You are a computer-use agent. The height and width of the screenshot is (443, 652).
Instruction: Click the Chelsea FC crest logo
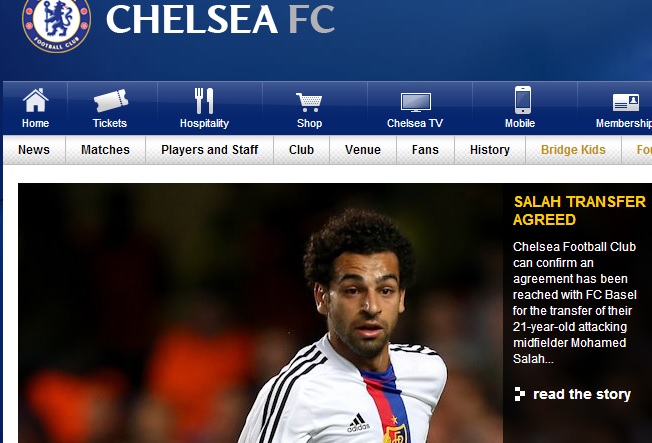tap(57, 24)
